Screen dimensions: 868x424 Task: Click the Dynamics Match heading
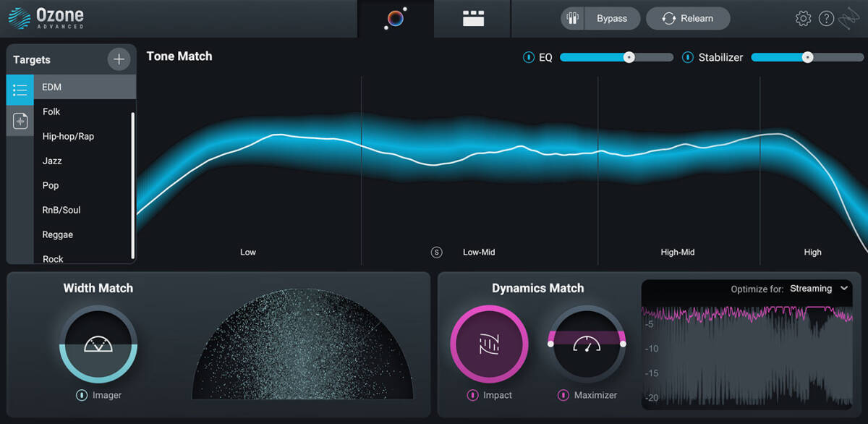tap(538, 288)
